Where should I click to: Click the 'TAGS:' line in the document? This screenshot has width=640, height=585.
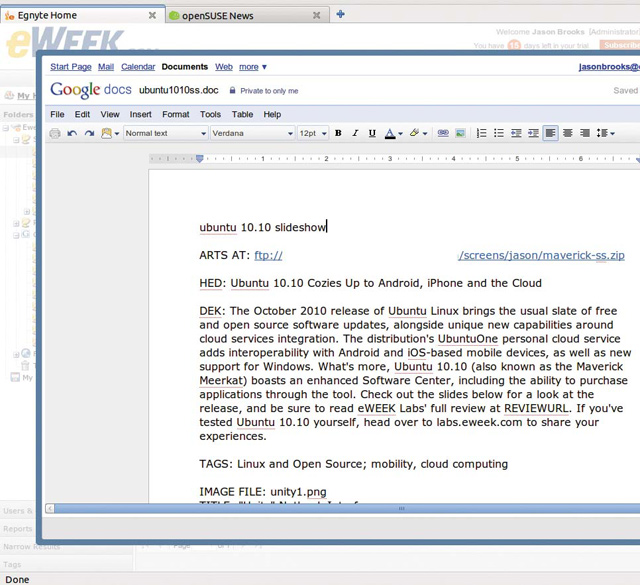click(x=353, y=464)
